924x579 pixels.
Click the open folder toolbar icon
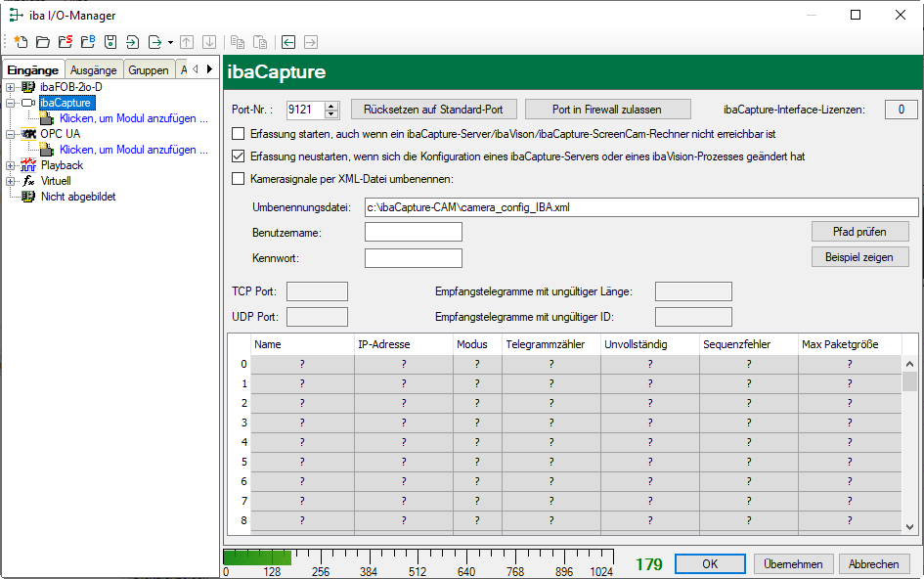[42, 42]
